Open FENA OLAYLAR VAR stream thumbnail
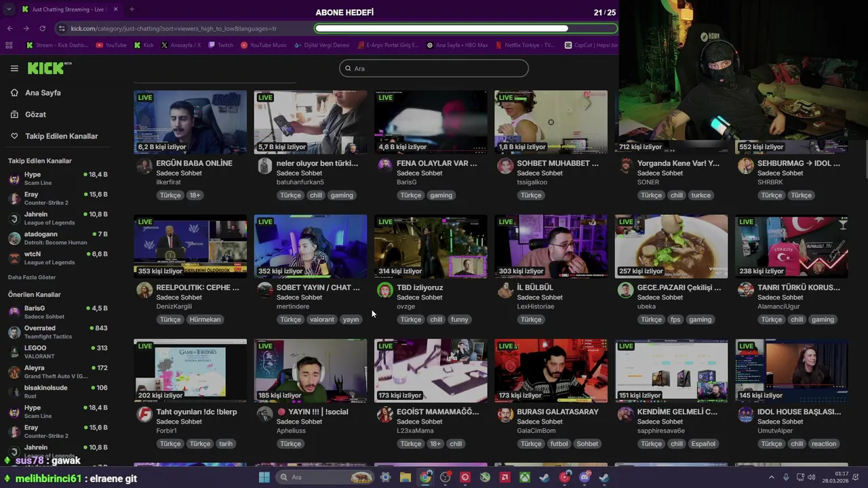The width and height of the screenshot is (868, 488). tap(431, 122)
